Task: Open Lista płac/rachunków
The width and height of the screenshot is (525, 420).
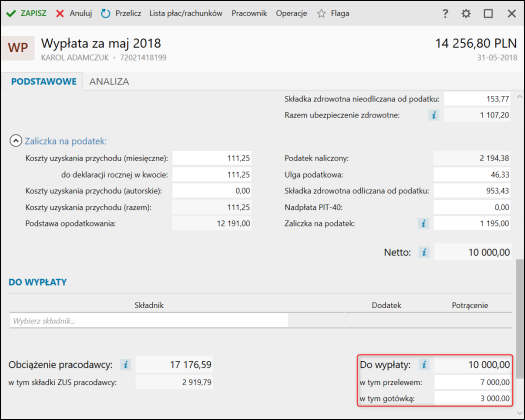Action: click(x=186, y=13)
